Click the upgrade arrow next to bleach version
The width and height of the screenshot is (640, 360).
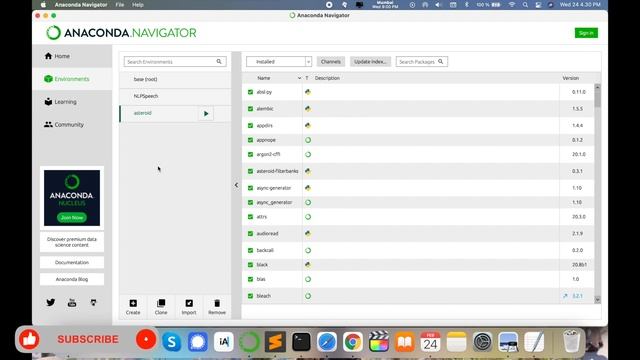pos(565,296)
